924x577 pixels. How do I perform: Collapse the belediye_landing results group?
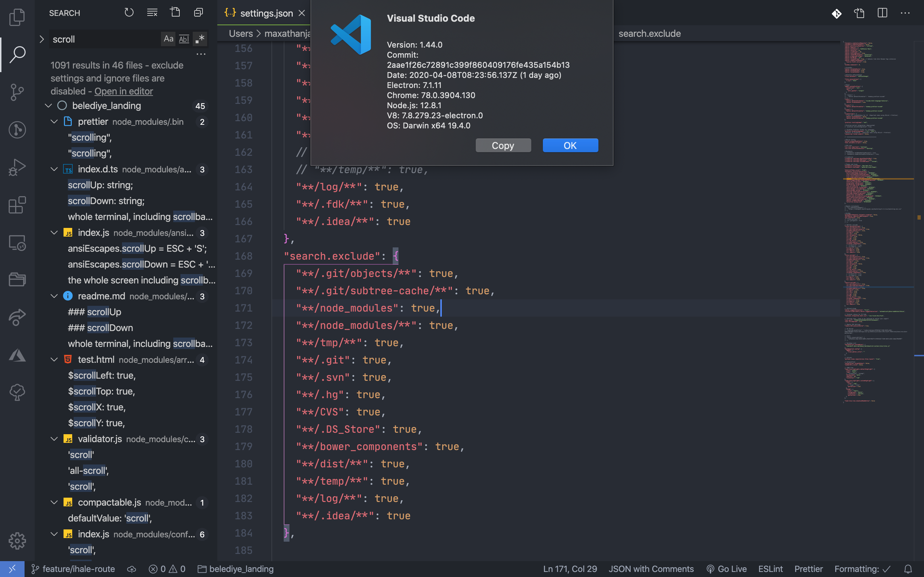point(48,106)
